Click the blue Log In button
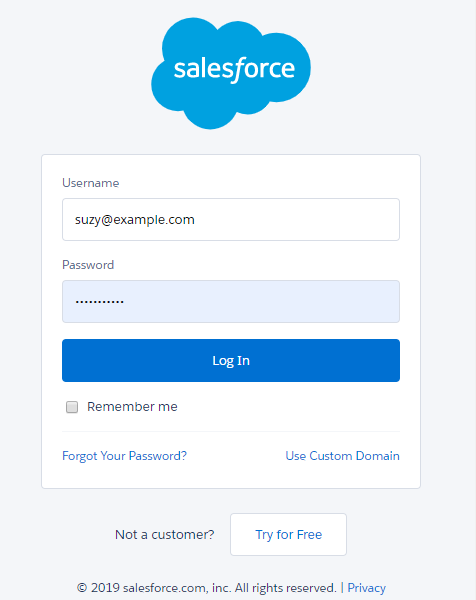Image resolution: width=476 pixels, height=600 pixels. (x=231, y=360)
